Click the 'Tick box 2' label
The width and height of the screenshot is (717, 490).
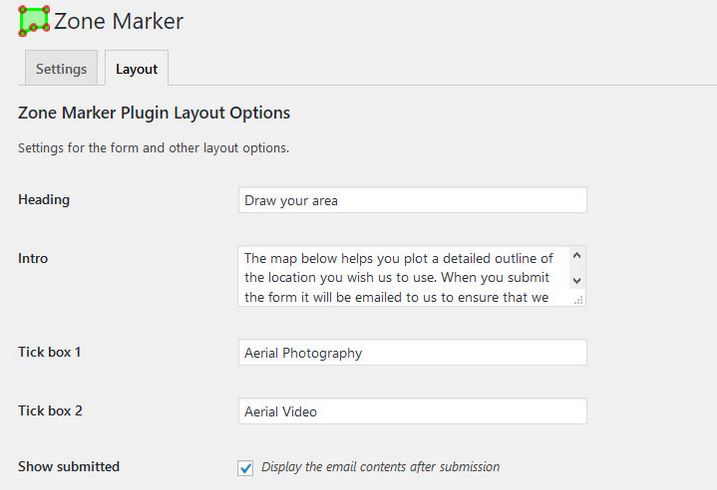click(50, 410)
